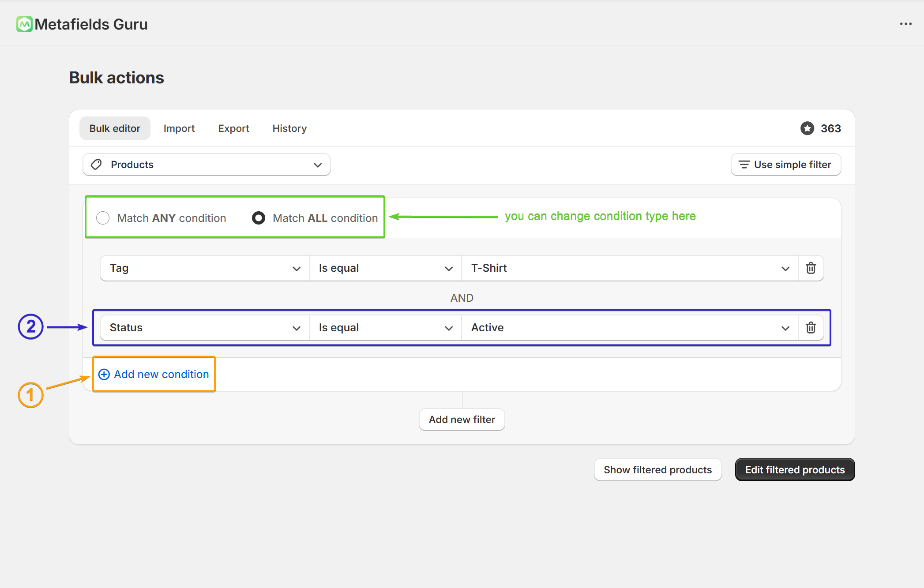Screen dimensions: 924x588
Task: Open the three-dot more options menu
Action: pyautogui.click(x=905, y=24)
